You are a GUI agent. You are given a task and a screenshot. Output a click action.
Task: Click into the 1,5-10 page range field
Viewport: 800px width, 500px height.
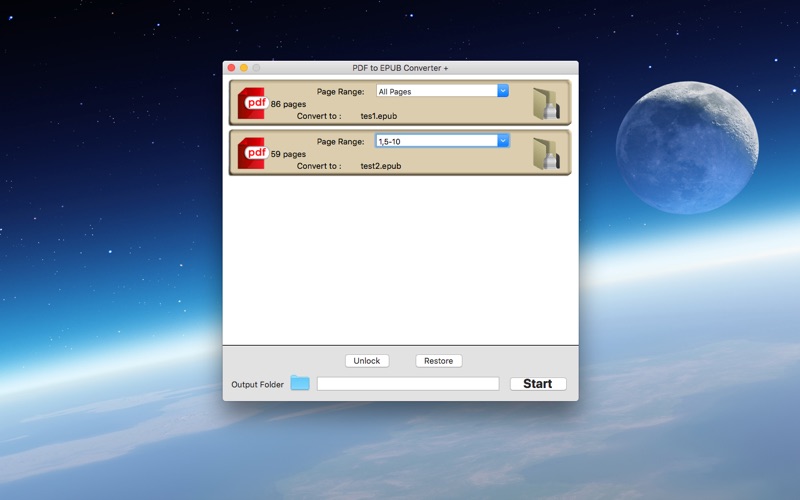point(437,141)
